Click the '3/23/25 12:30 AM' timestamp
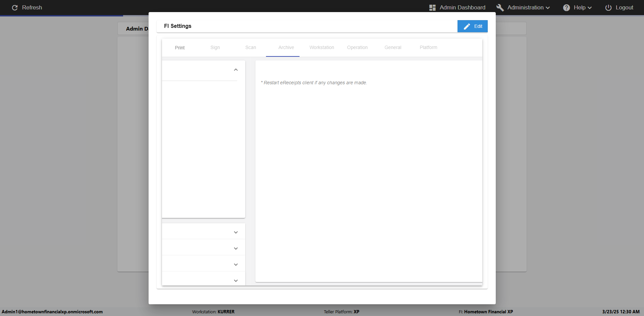This screenshot has width=644, height=316. [x=621, y=312]
